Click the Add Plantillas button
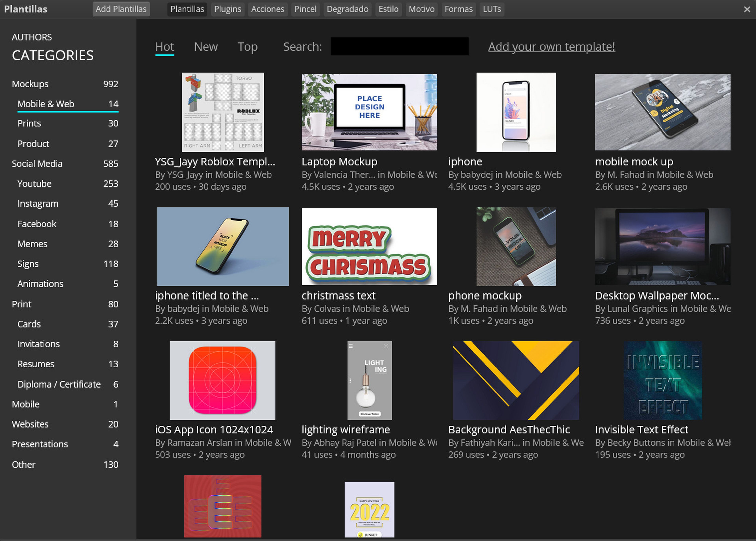Image resolution: width=756 pixels, height=541 pixels. coord(121,9)
